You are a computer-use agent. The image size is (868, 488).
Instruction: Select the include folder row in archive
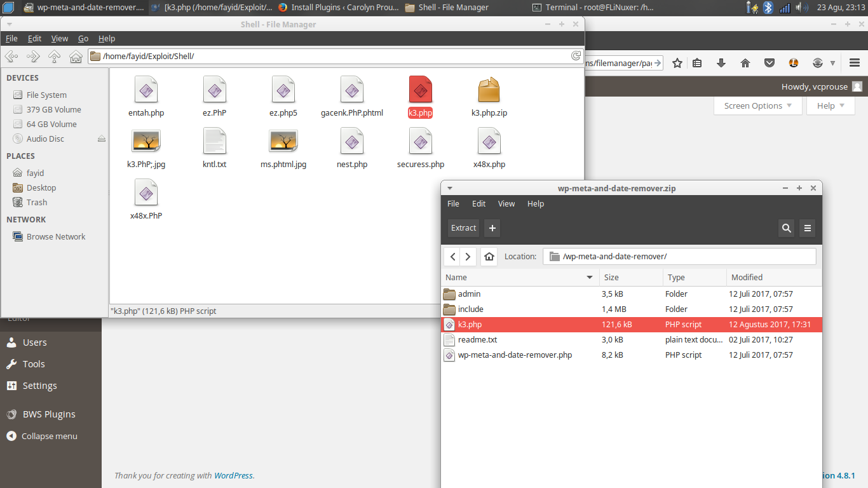coord(632,309)
